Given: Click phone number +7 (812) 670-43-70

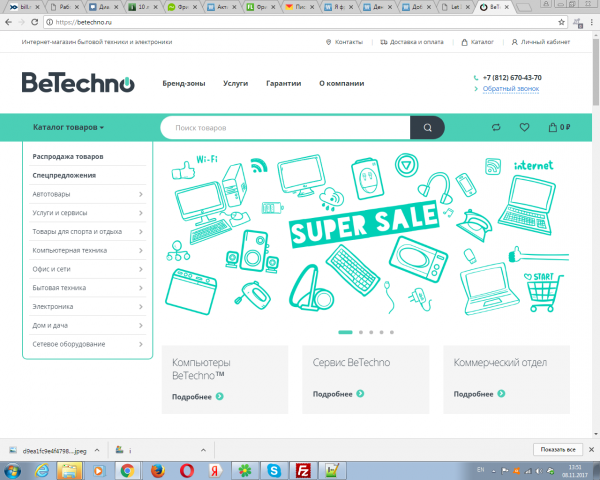Looking at the screenshot, I should (x=512, y=78).
